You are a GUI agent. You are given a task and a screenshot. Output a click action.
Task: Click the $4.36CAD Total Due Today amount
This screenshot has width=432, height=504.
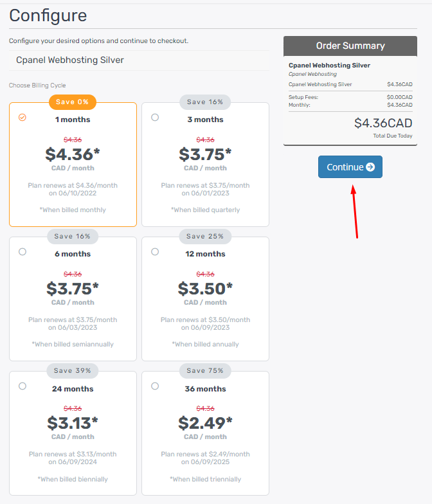[383, 123]
